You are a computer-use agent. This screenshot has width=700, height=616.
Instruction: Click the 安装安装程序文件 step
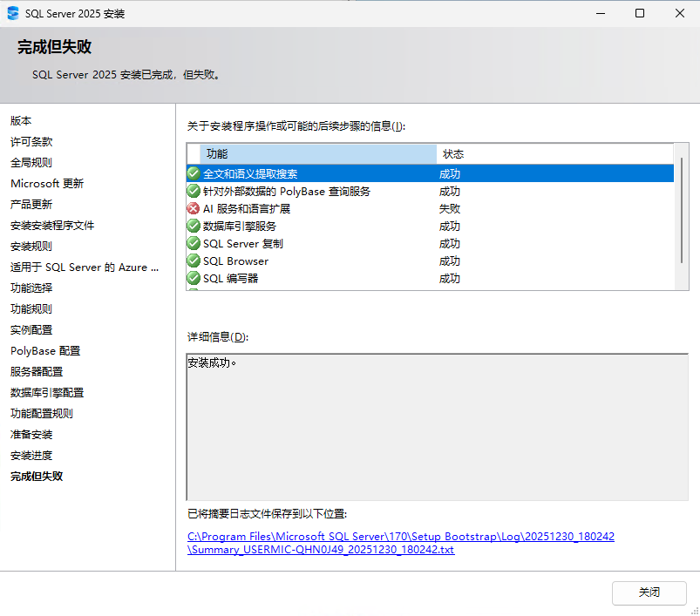52,226
